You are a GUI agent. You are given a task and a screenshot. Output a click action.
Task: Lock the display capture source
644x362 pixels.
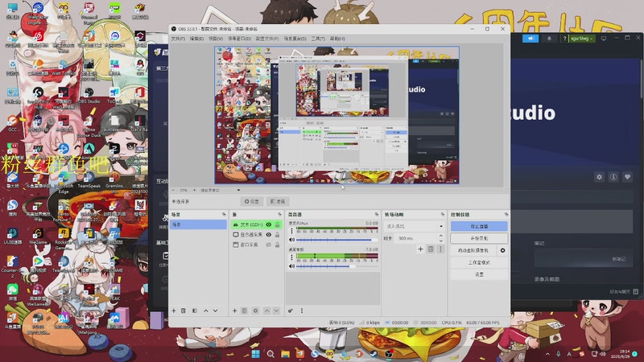(277, 235)
